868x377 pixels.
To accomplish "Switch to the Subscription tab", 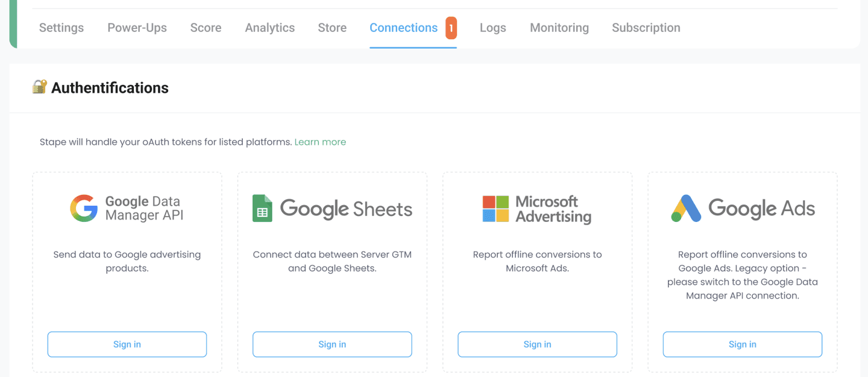I will (x=646, y=28).
